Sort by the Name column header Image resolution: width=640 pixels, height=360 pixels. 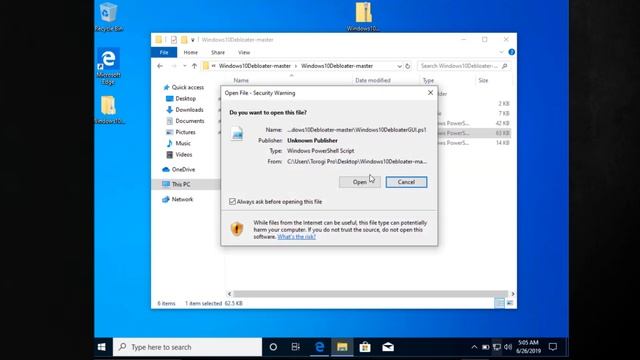pos(241,80)
